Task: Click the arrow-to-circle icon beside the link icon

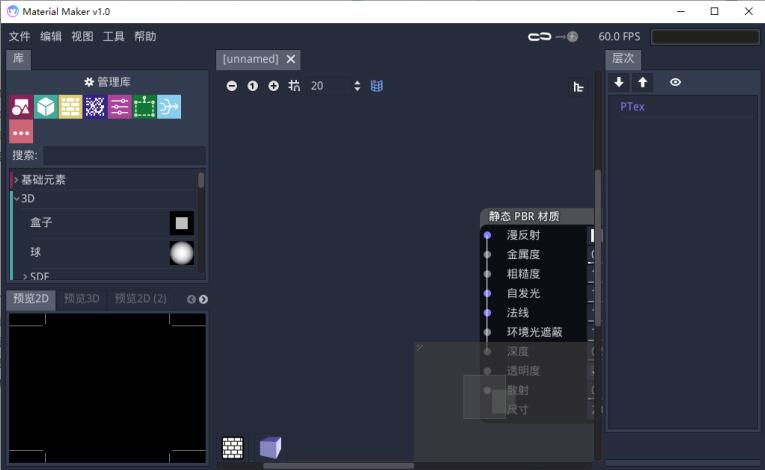Action: (566, 37)
